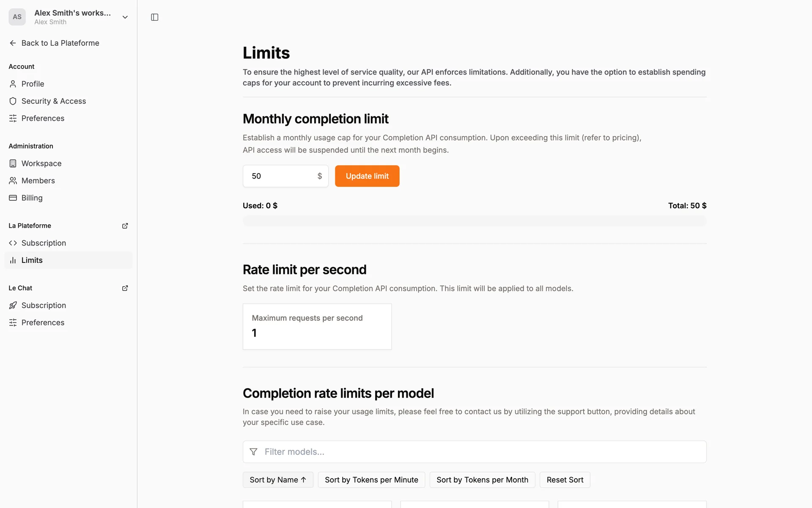The image size is (812, 508).
Task: Go to the Members section
Action: 38,181
